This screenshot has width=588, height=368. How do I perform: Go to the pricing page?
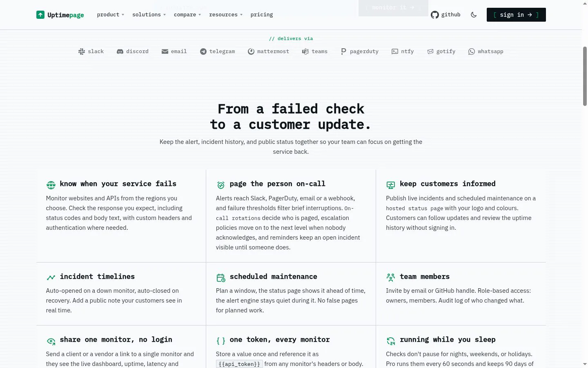pos(262,15)
